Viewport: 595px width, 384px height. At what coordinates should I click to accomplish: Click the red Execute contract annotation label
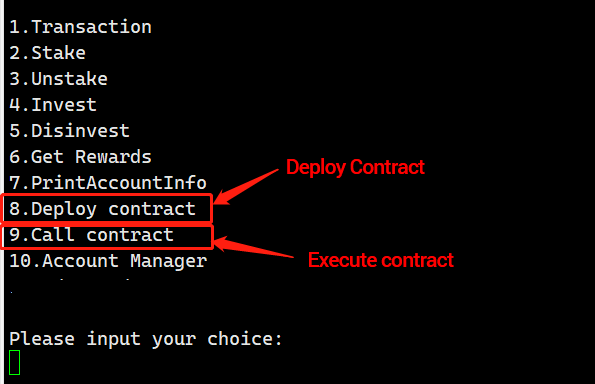pos(381,260)
